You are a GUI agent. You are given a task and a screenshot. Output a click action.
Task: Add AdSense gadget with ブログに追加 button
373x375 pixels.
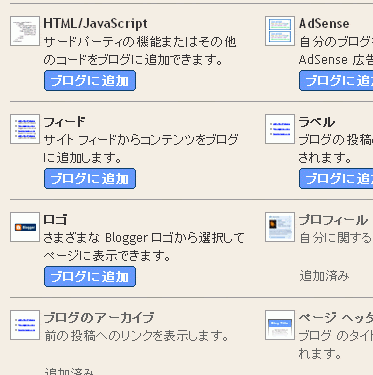[336, 80]
